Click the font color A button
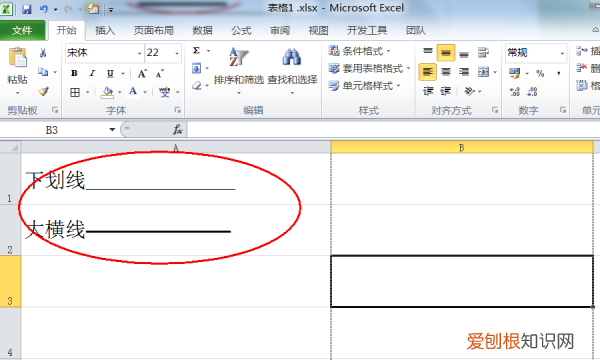 pos(133,92)
